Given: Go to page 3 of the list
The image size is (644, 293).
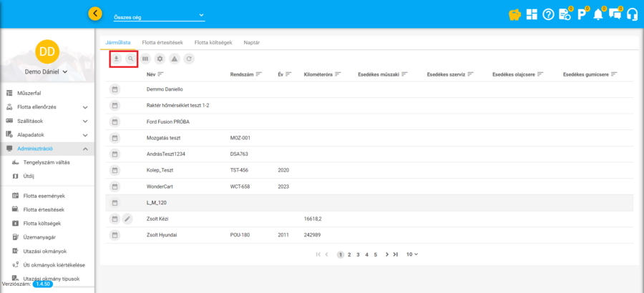Looking at the screenshot, I should point(358,254).
